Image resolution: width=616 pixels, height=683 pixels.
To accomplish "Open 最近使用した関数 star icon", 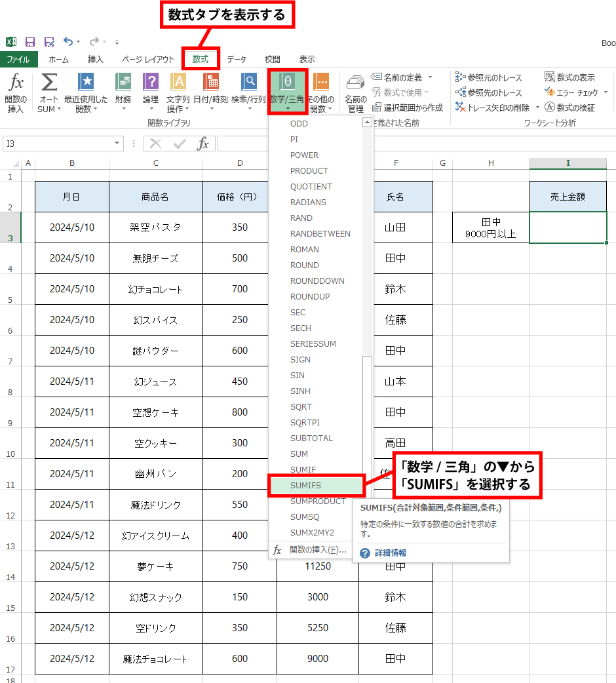I will (x=86, y=81).
